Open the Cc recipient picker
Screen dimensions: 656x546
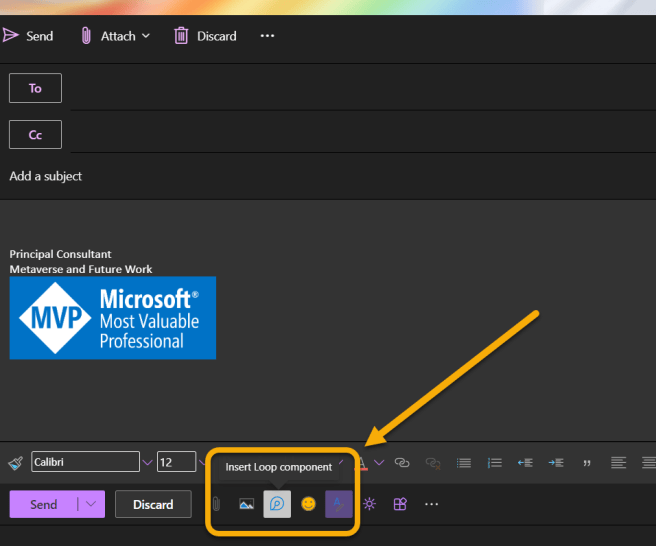tap(36, 134)
